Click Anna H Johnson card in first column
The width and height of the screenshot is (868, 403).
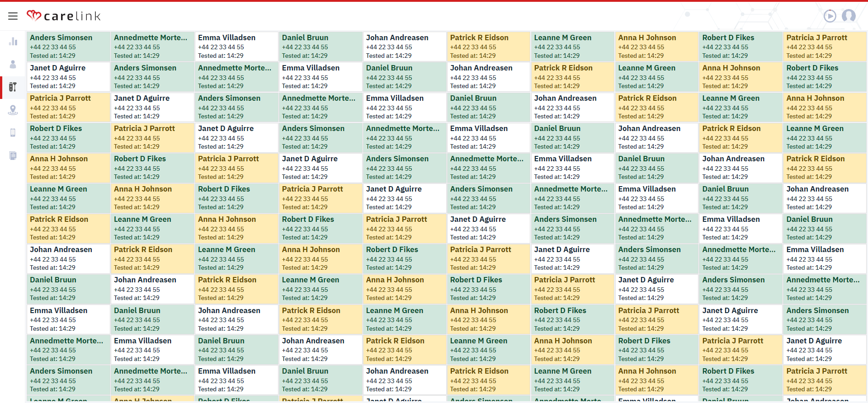click(x=68, y=168)
